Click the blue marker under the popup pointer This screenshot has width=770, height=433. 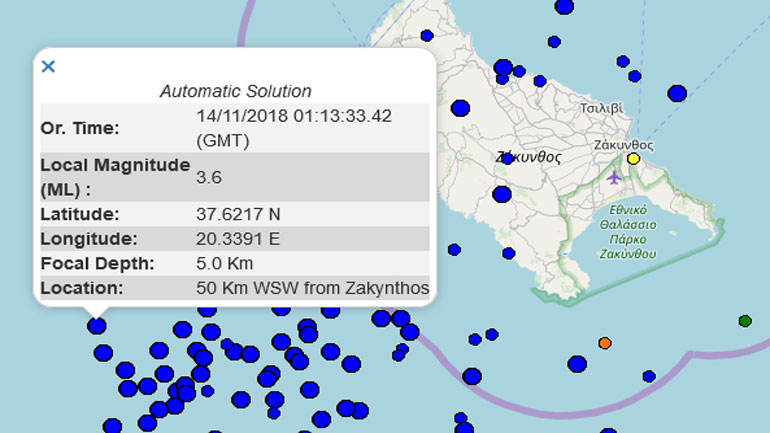click(97, 325)
